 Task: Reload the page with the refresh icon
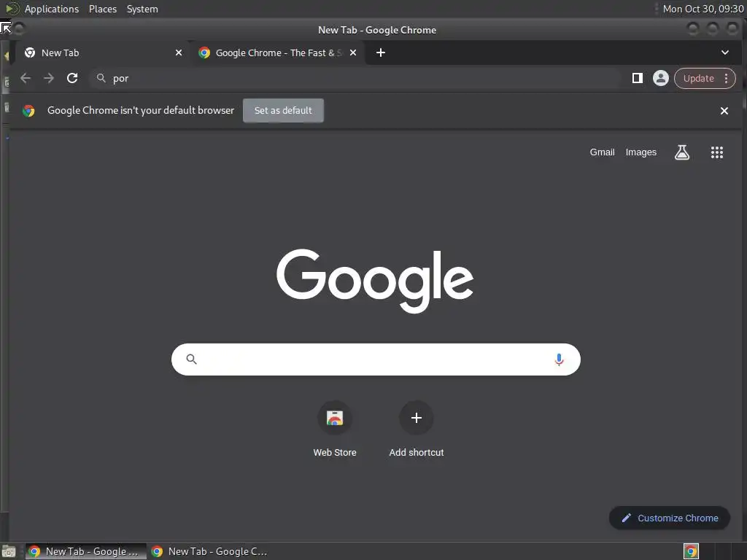point(72,78)
